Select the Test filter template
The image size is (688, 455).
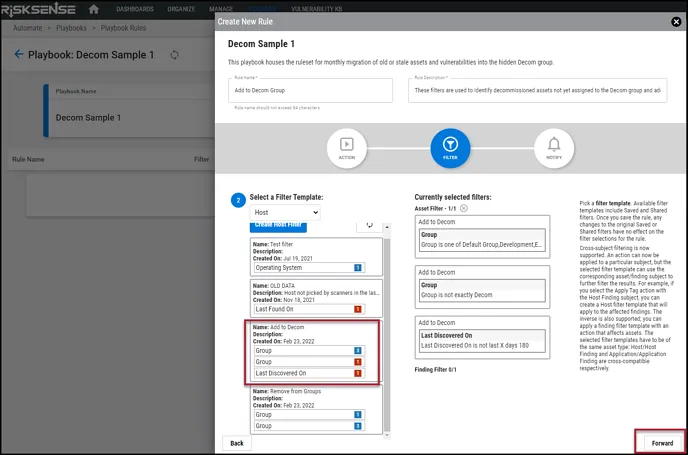click(x=316, y=256)
